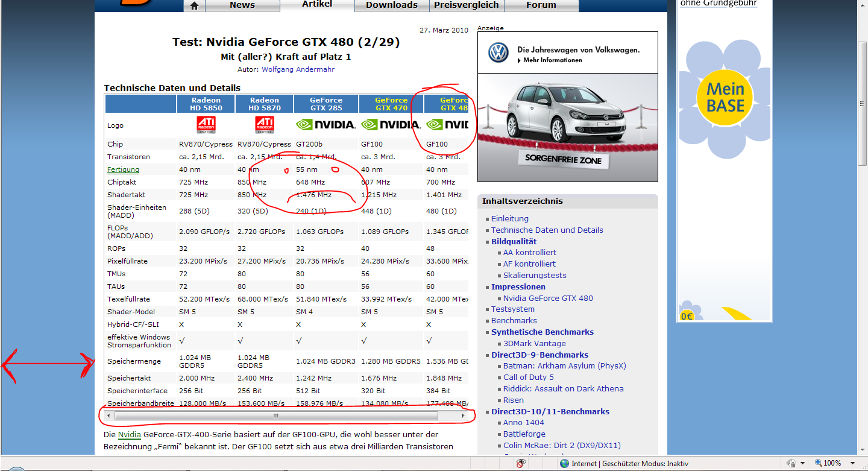Open Batman: Arkham Asylum (PhysX) link

(565, 366)
